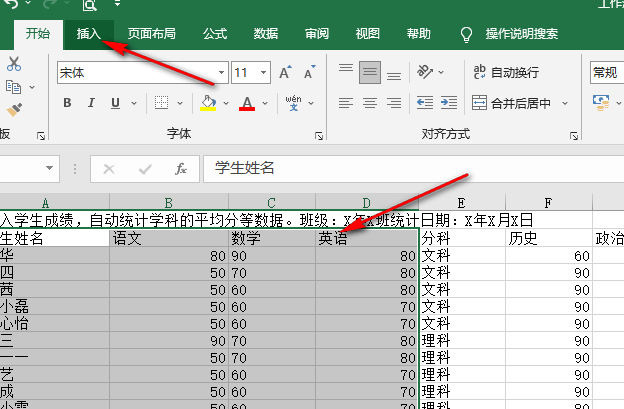This screenshot has height=409, width=624.
Task: Open the font size dropdown
Action: (263, 72)
